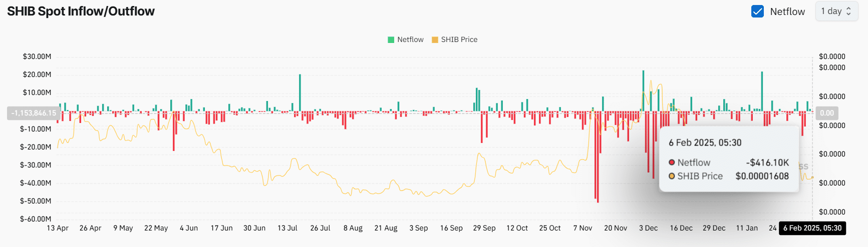The width and height of the screenshot is (868, 247).
Task: Click the red Netflow dot in the tooltip
Action: click(672, 162)
